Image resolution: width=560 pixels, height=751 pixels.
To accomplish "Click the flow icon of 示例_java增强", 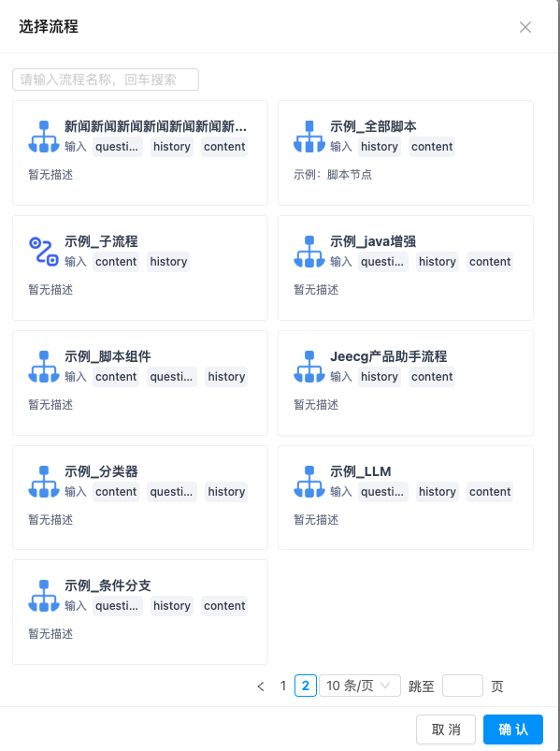I will tap(309, 252).
